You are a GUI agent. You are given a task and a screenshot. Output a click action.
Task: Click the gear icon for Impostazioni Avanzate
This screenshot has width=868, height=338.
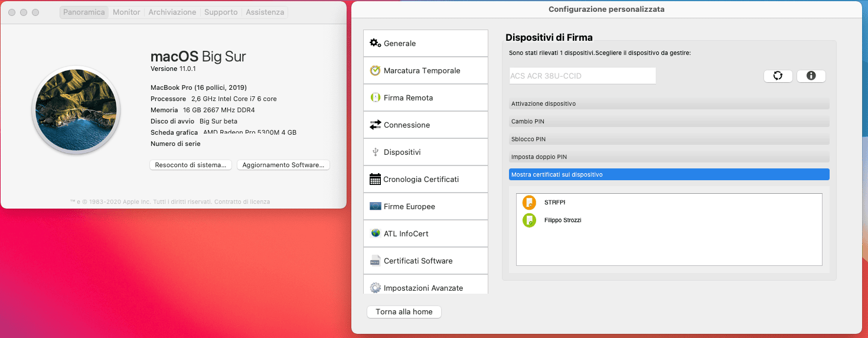(376, 288)
